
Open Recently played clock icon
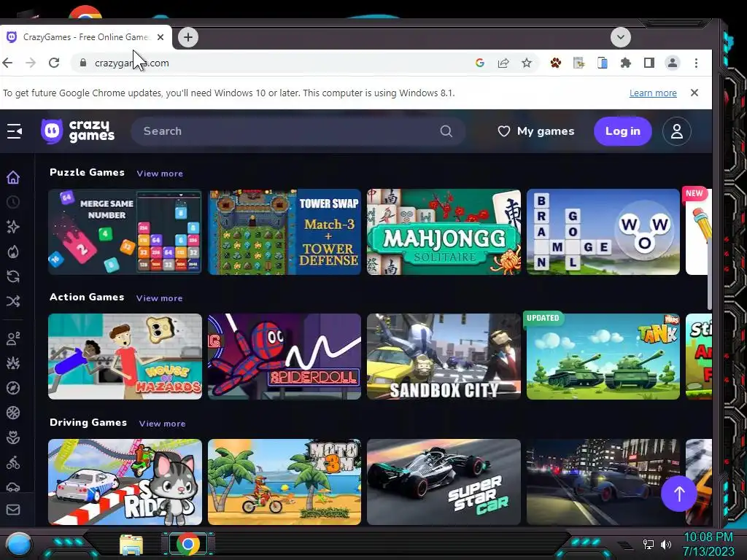[13, 202]
